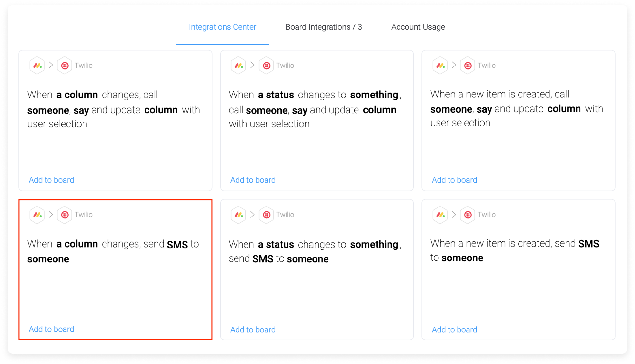Click monday.com icon in highlighted SMS card
Screen dimensions: 635x364
click(x=37, y=215)
